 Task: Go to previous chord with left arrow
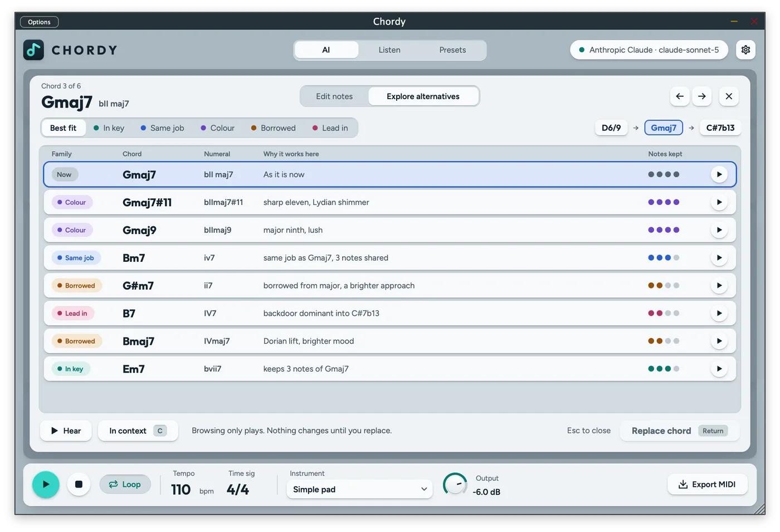[680, 96]
